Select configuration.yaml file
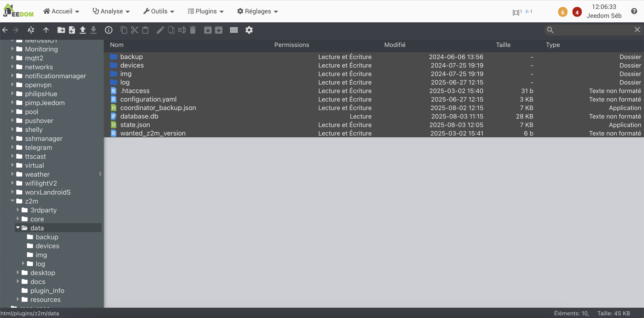Image resolution: width=644 pixels, height=318 pixels. coord(148,99)
